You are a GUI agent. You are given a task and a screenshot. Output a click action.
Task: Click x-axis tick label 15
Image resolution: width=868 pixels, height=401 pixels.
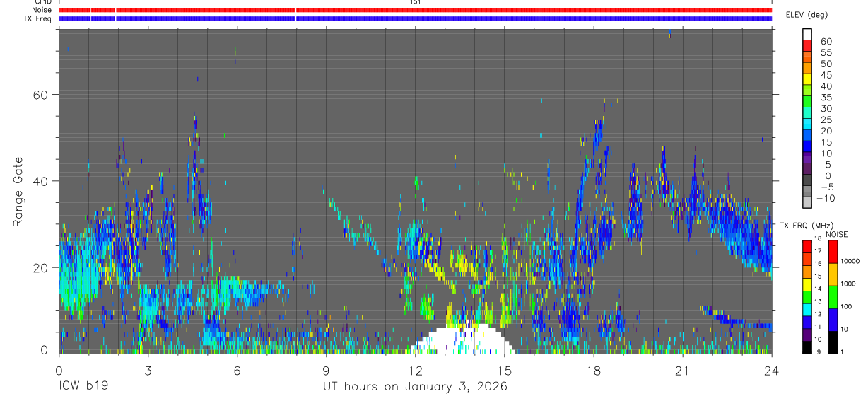coord(505,370)
